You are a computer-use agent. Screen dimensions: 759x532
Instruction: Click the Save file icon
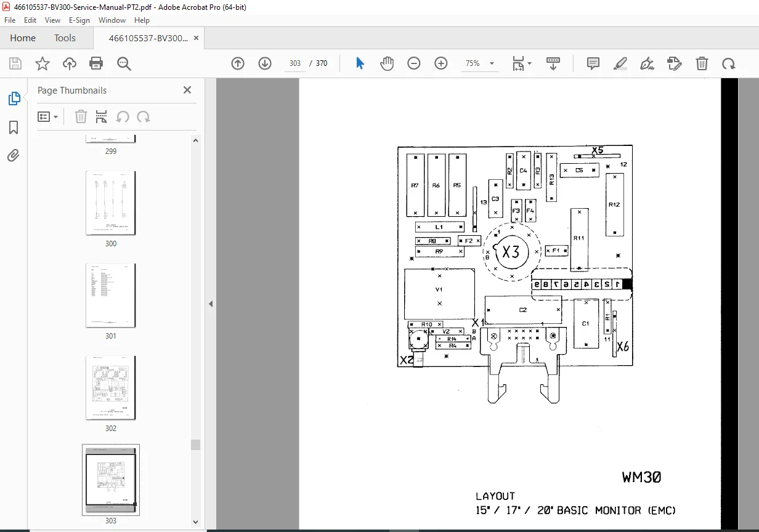point(15,63)
